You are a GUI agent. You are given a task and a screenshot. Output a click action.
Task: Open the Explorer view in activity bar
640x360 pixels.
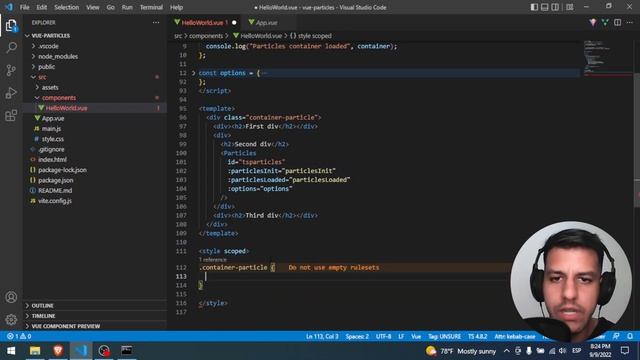pyautogui.click(x=11, y=26)
